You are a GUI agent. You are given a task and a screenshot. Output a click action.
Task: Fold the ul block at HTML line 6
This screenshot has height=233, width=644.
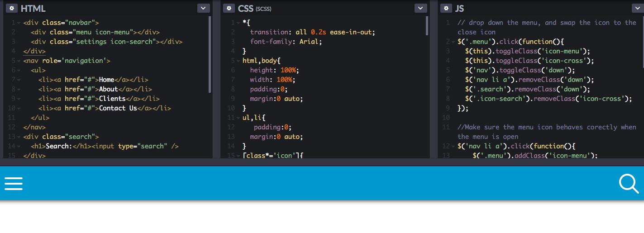tap(19, 70)
